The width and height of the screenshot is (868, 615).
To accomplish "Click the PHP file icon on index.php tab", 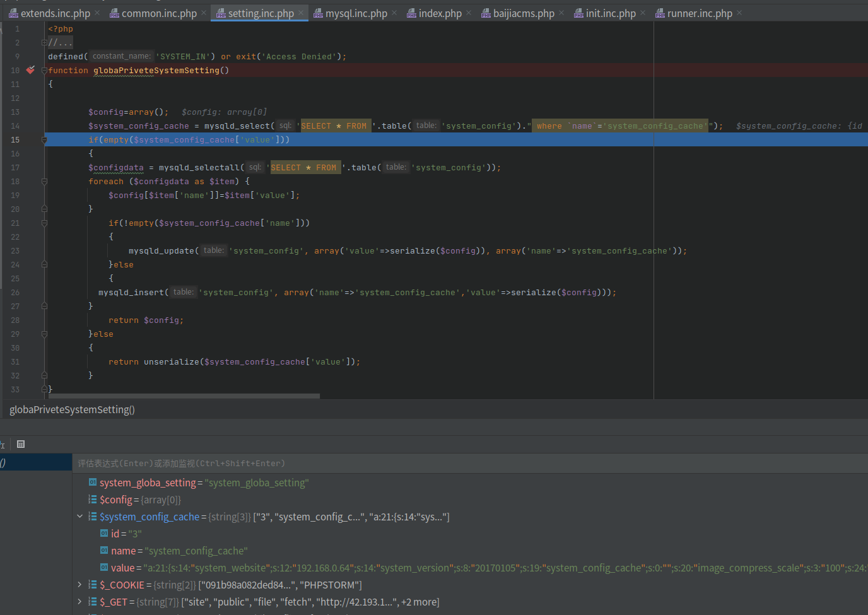I will coord(411,13).
